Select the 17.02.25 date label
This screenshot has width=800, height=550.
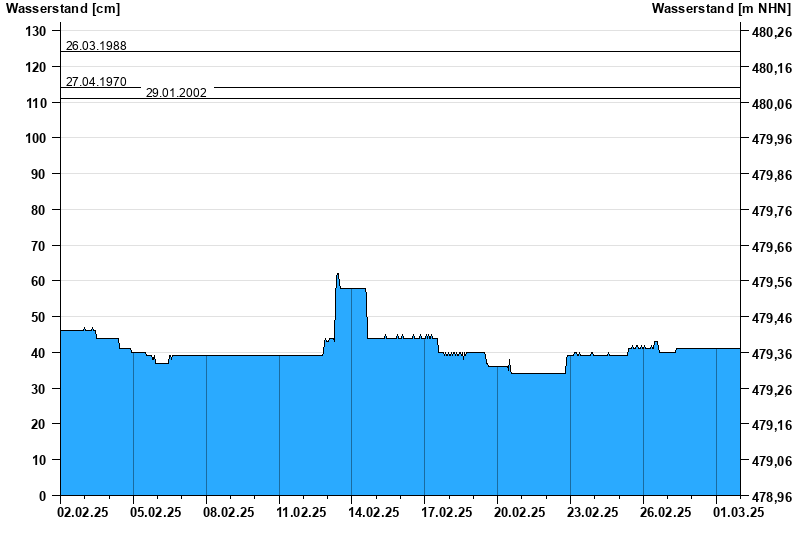click(448, 512)
